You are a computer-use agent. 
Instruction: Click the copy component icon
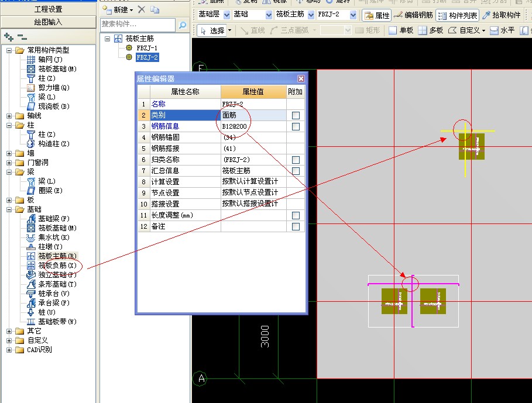tap(155, 10)
